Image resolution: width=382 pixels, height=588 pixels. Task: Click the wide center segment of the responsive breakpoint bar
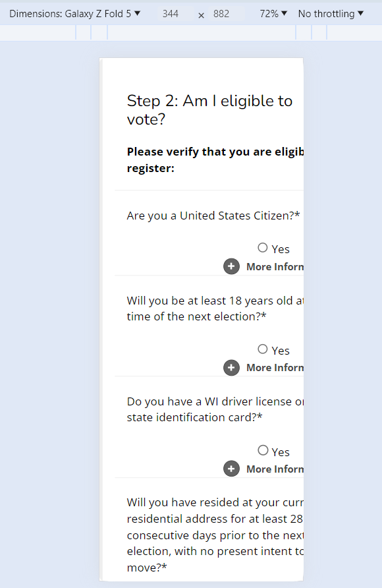(x=202, y=32)
